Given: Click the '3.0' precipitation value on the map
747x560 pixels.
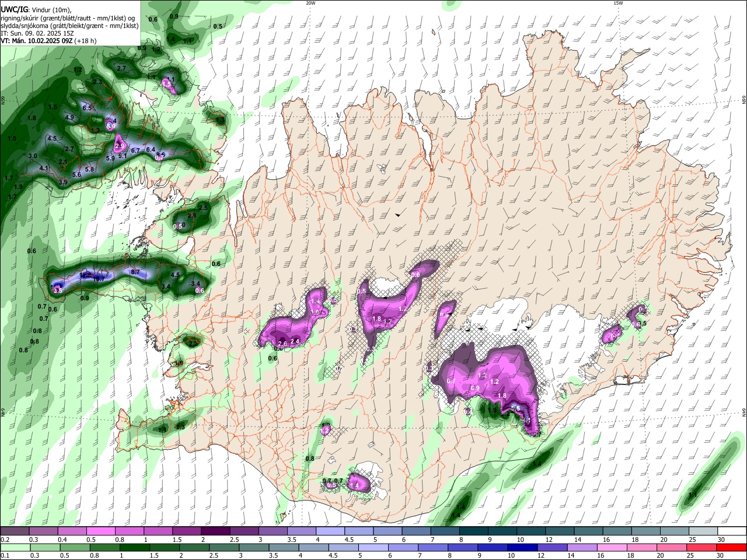Looking at the screenshot, I should pyautogui.click(x=33, y=156).
